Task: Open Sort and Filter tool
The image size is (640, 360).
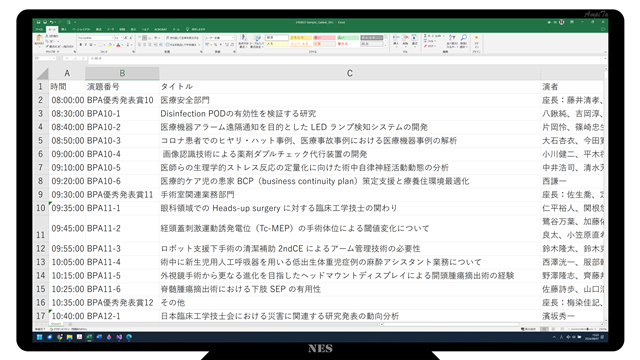Action: coord(451,39)
